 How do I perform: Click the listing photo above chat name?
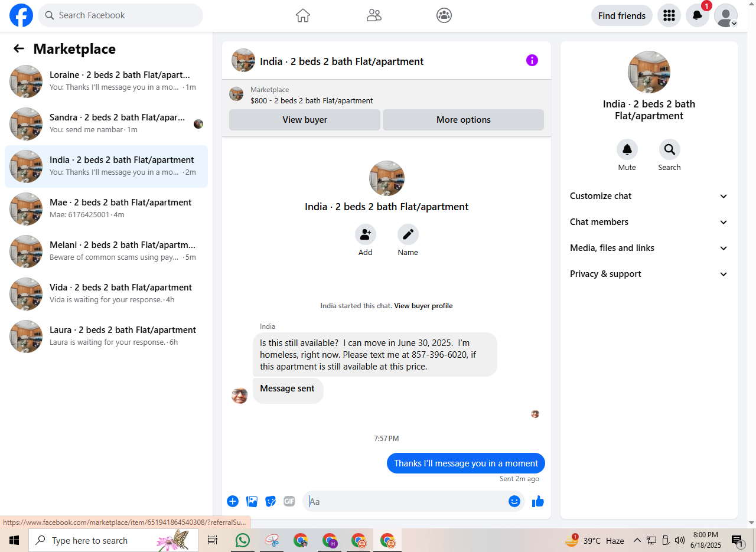point(387,178)
